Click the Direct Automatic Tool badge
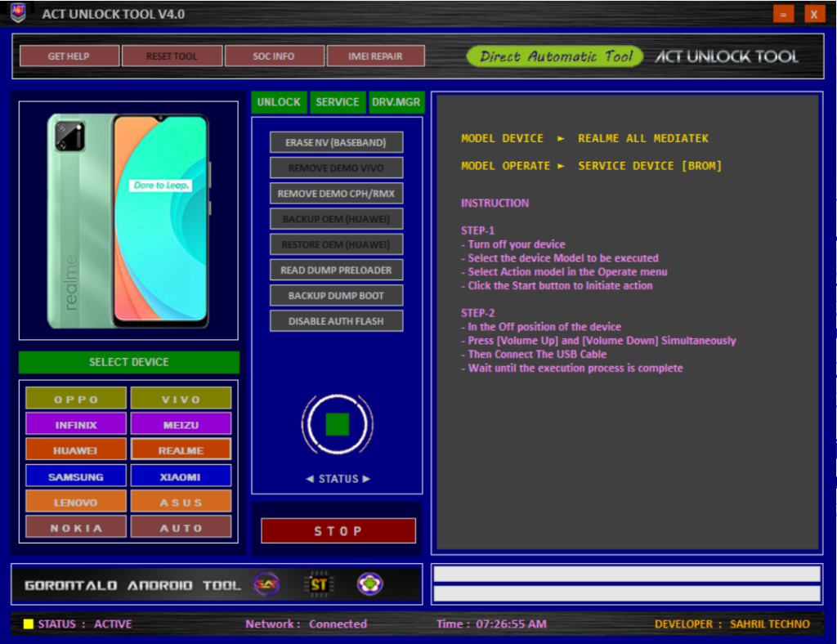This screenshot has height=644, width=837. point(555,56)
